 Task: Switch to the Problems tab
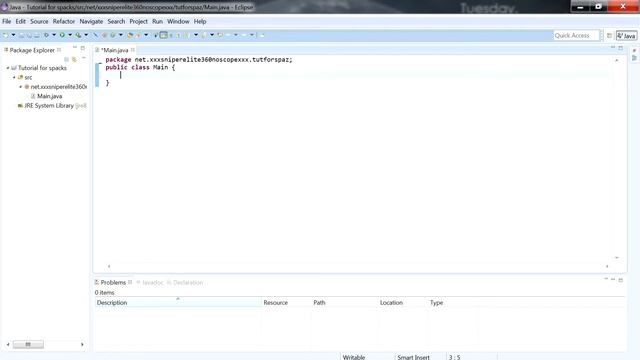pos(113,282)
